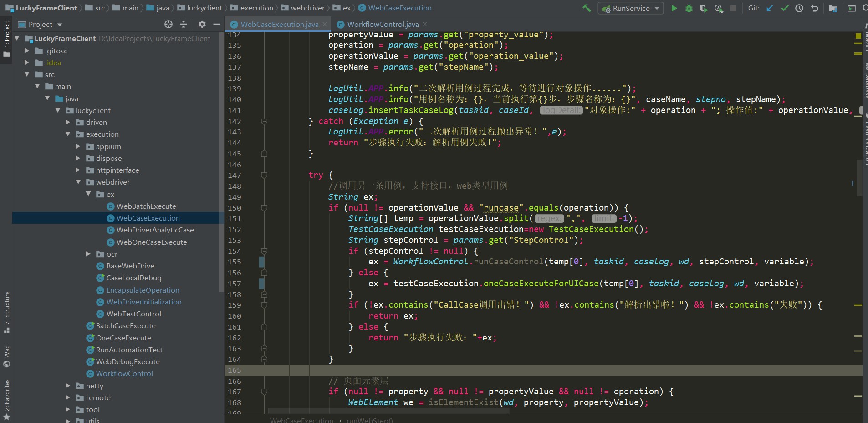Click the gutter at line number 165
The width and height of the screenshot is (868, 423).
click(x=235, y=370)
